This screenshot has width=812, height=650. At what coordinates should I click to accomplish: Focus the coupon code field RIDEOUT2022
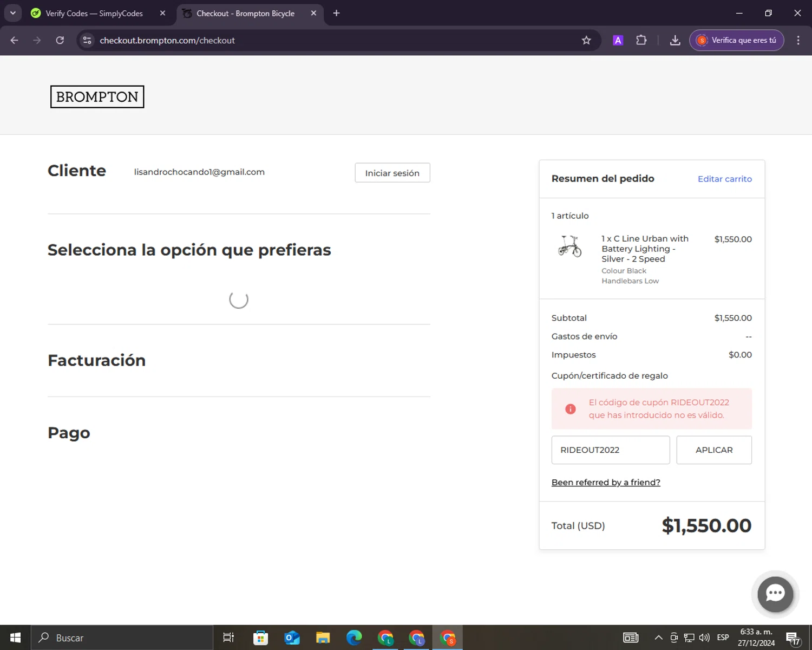[611, 450]
